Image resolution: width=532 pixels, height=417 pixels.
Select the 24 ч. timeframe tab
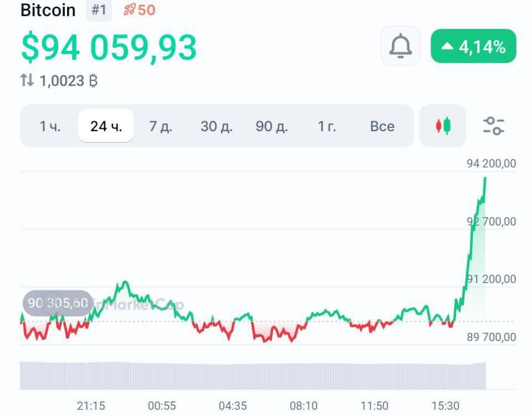tap(106, 126)
